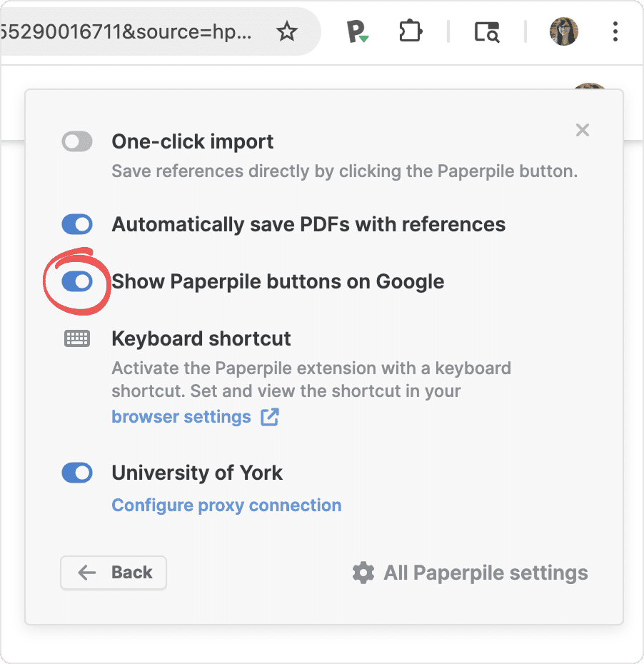This screenshot has width=644, height=664.
Task: Open the Chrome three-dot menu
Action: (x=615, y=31)
